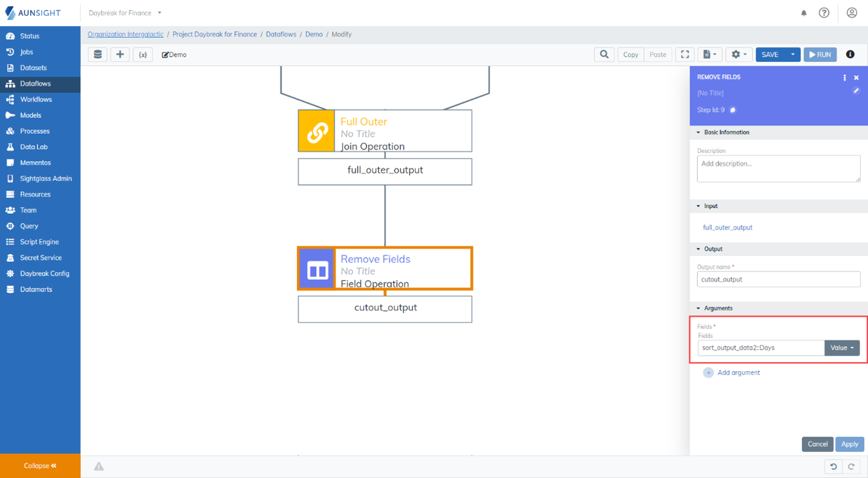The height and width of the screenshot is (478, 868).
Task: Collapse the Arguments section
Action: pyautogui.click(x=698, y=309)
